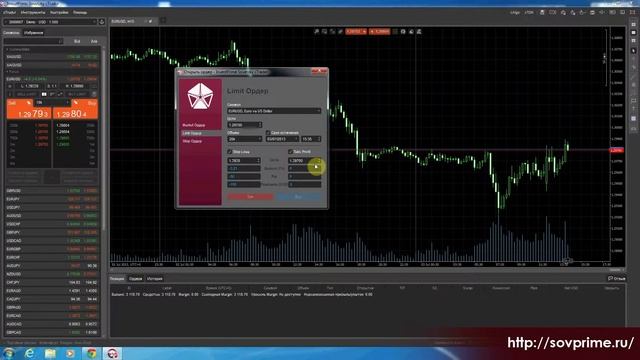The height and width of the screenshot is (360, 640).
Task: Open the Инструменты menu
Action: tap(33, 13)
